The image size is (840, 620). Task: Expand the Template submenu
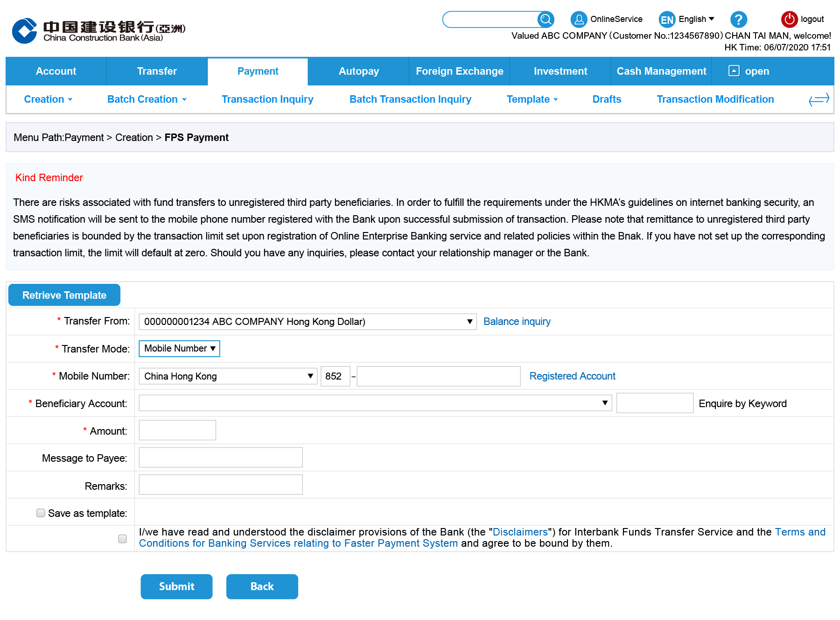pyautogui.click(x=532, y=99)
